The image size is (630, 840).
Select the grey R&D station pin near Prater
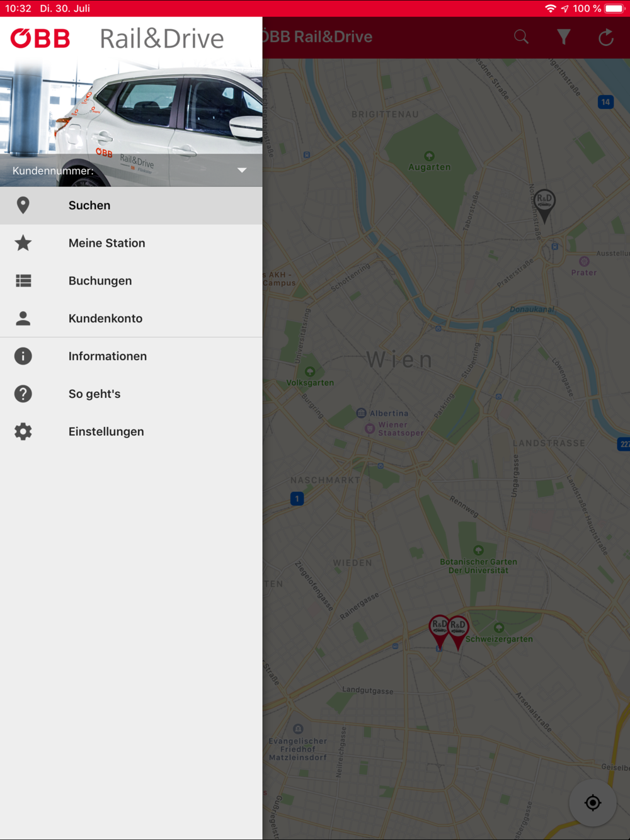(x=544, y=205)
